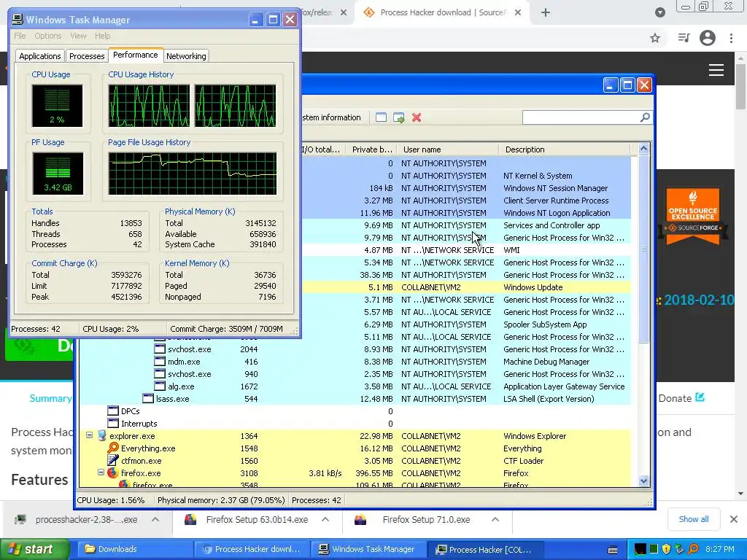Click the icon beside DPCs row
Viewport: 747px width, 560px height.
tap(113, 411)
